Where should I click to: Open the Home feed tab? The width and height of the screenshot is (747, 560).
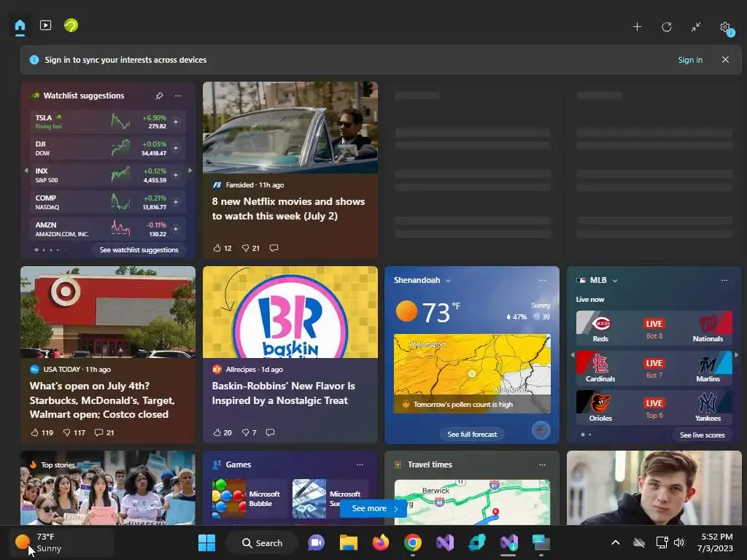[x=20, y=26]
